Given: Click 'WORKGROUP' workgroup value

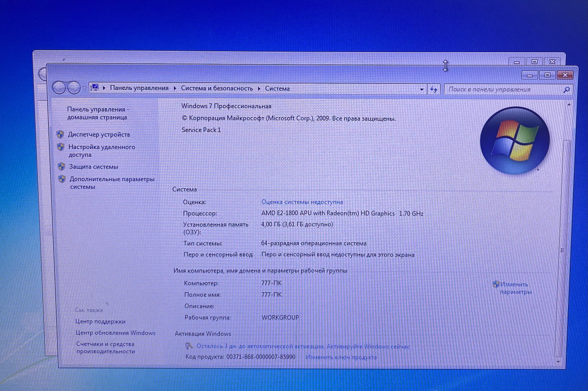Looking at the screenshot, I should [280, 317].
